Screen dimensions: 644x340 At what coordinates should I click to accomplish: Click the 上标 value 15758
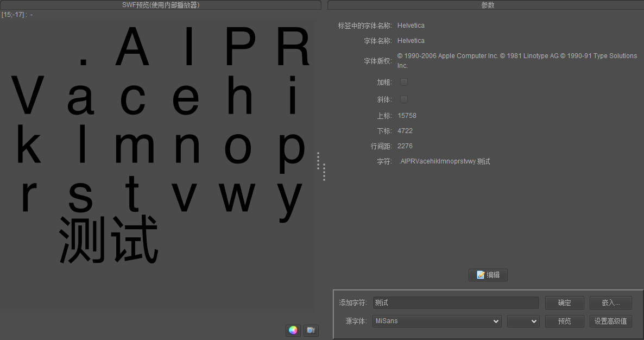click(x=407, y=116)
